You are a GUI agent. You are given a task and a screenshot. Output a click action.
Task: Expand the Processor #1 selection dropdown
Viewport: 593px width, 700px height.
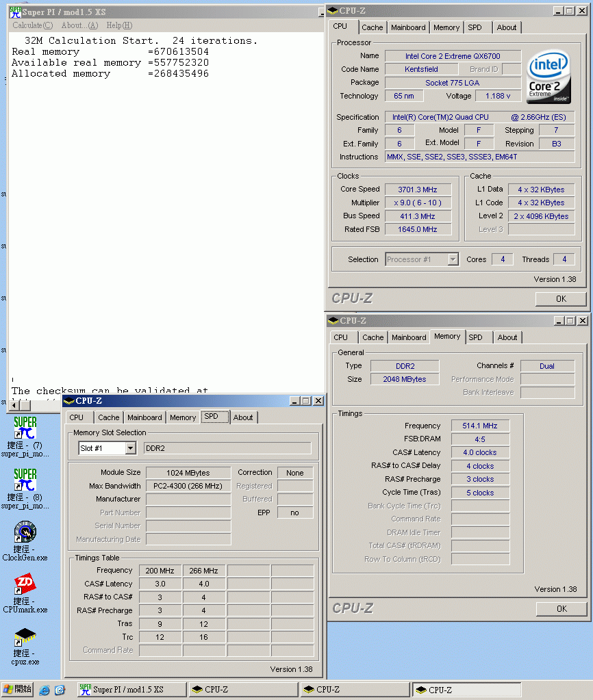pos(453,259)
